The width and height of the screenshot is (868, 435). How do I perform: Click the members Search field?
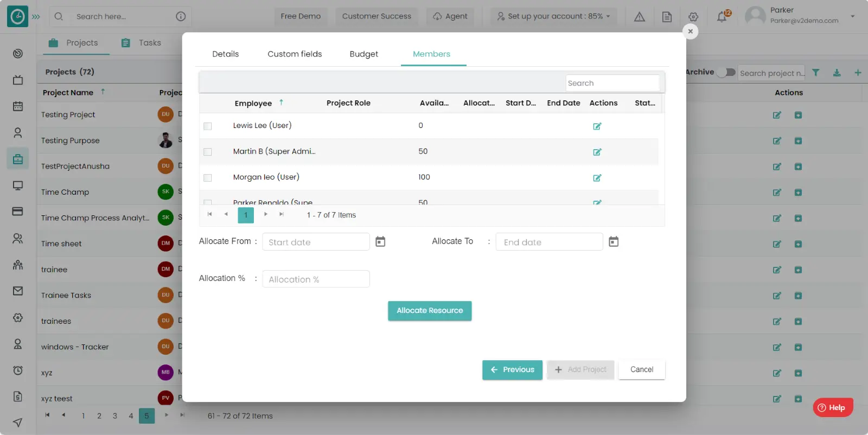612,83
